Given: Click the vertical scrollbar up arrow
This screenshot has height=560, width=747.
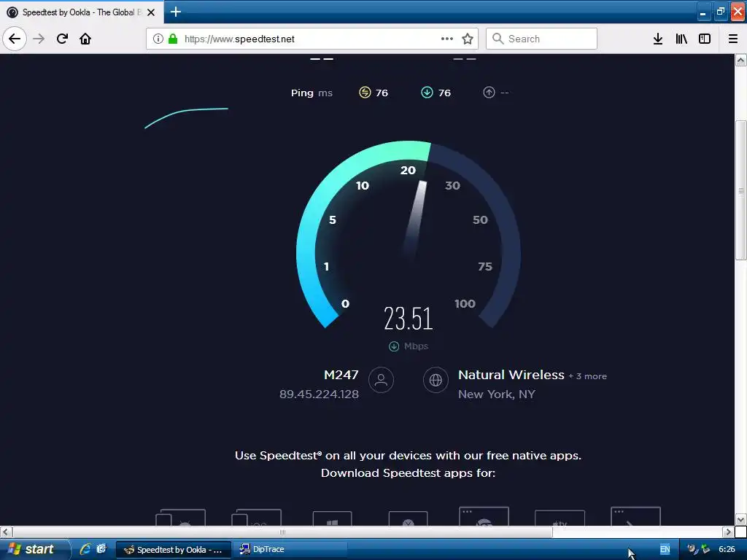Looking at the screenshot, I should pyautogui.click(x=741, y=60).
